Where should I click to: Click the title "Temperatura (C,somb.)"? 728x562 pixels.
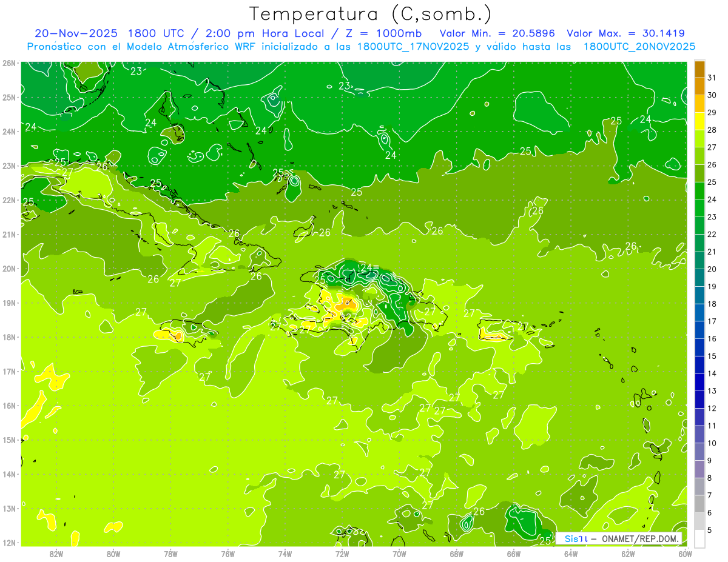pos(371,15)
